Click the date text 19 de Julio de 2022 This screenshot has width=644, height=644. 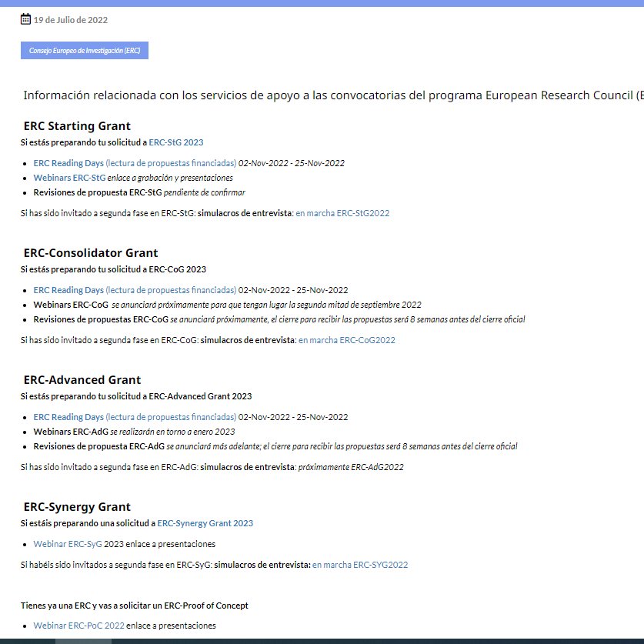71,20
